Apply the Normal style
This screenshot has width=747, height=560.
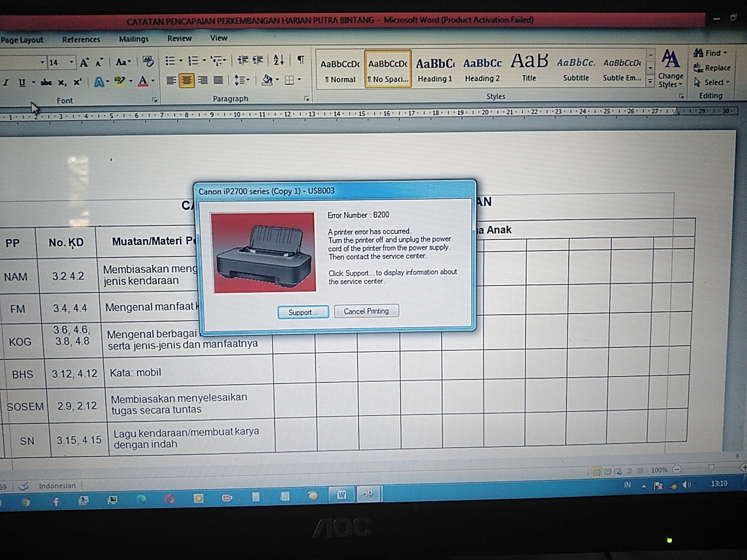(340, 70)
